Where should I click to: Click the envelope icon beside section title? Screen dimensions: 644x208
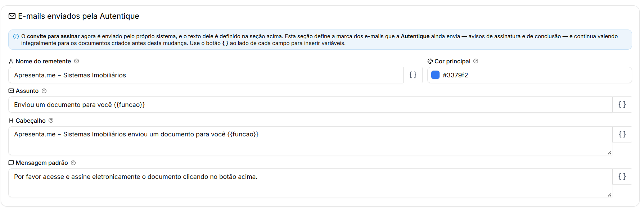pyautogui.click(x=12, y=16)
